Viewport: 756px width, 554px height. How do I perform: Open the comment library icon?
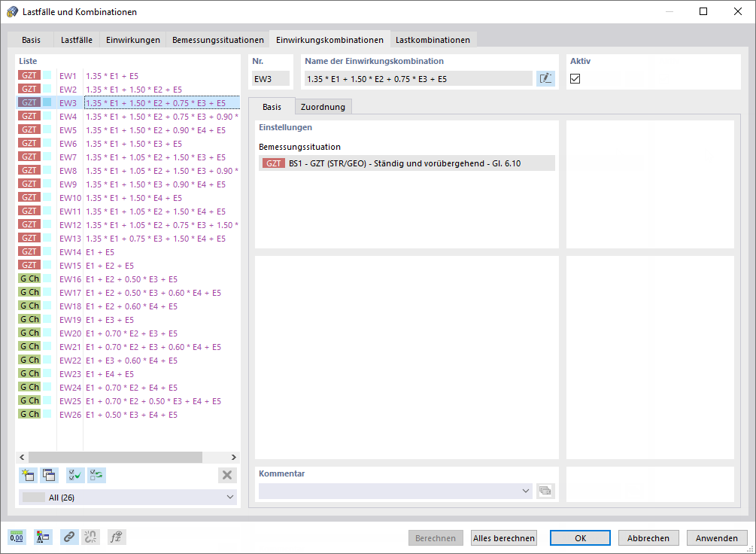click(x=545, y=491)
